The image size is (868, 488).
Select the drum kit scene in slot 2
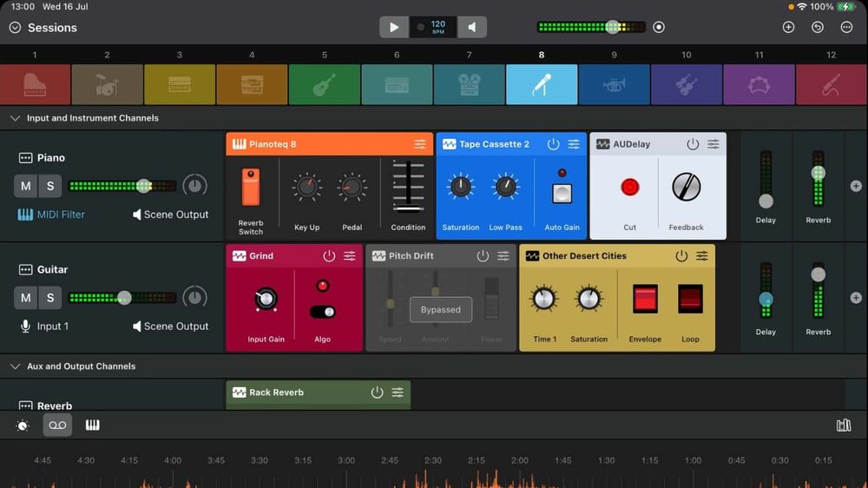coord(108,84)
